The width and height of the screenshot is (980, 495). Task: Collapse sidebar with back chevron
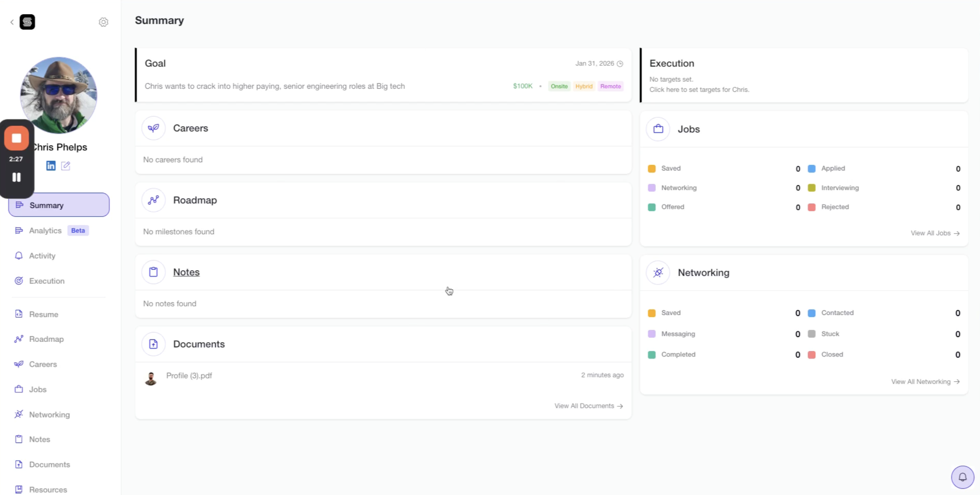click(x=12, y=22)
